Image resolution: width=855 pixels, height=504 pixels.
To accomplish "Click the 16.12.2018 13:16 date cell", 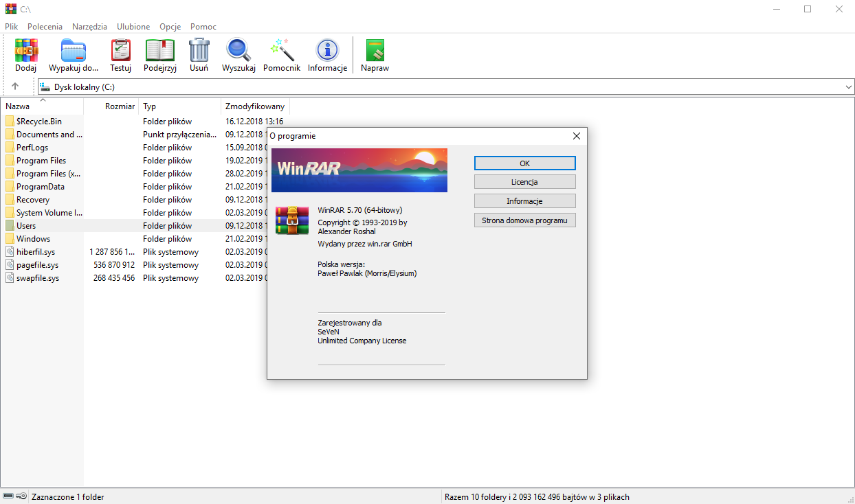I will click(254, 122).
